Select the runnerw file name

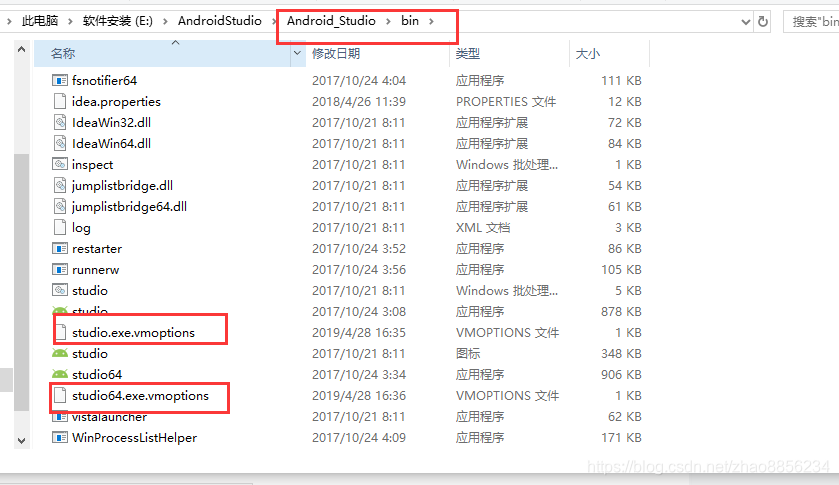tap(96, 269)
